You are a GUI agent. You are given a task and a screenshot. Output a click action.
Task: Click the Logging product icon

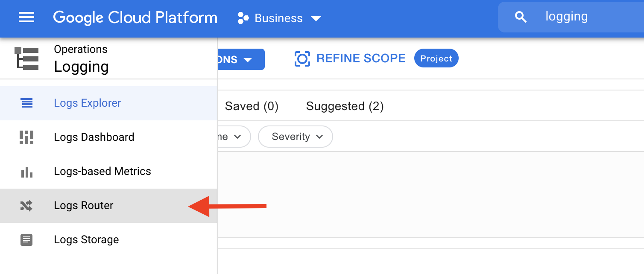[x=26, y=59]
